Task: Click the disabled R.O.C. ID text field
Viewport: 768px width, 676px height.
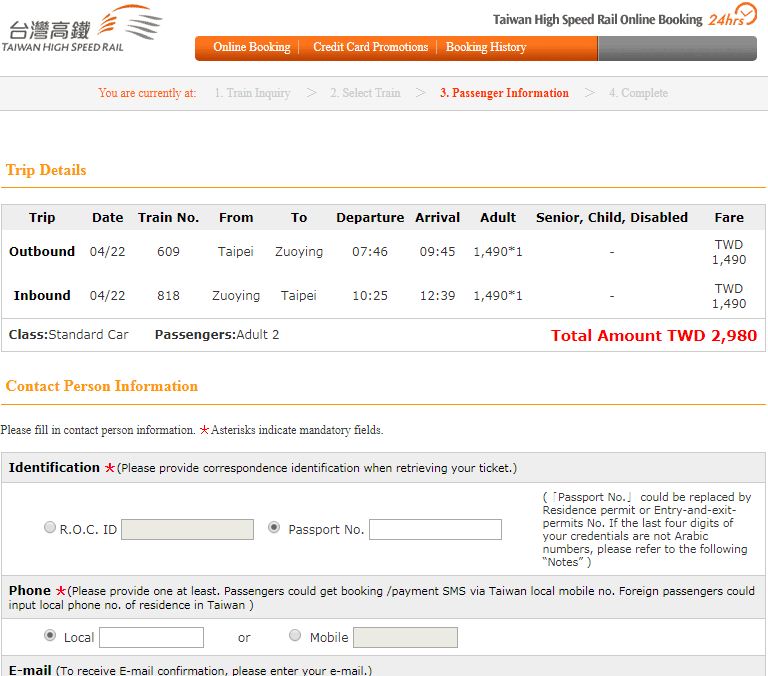Action: [x=187, y=529]
